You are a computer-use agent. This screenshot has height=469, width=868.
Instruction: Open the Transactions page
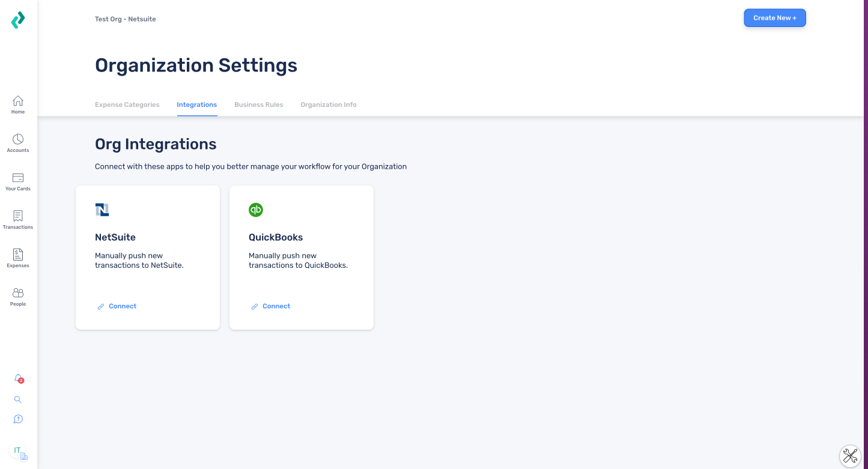(x=18, y=220)
